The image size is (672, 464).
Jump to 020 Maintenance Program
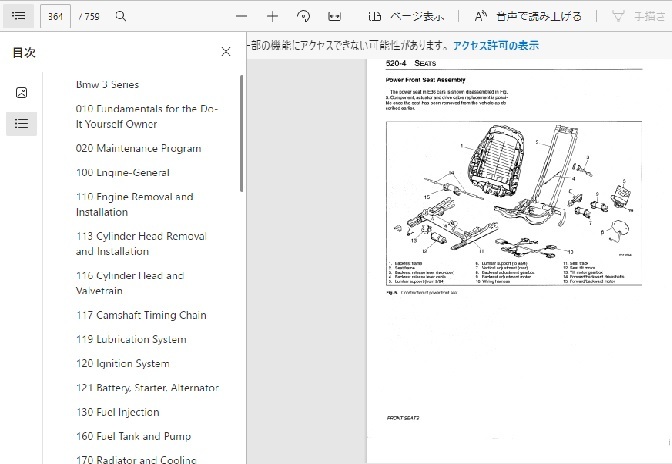point(138,148)
